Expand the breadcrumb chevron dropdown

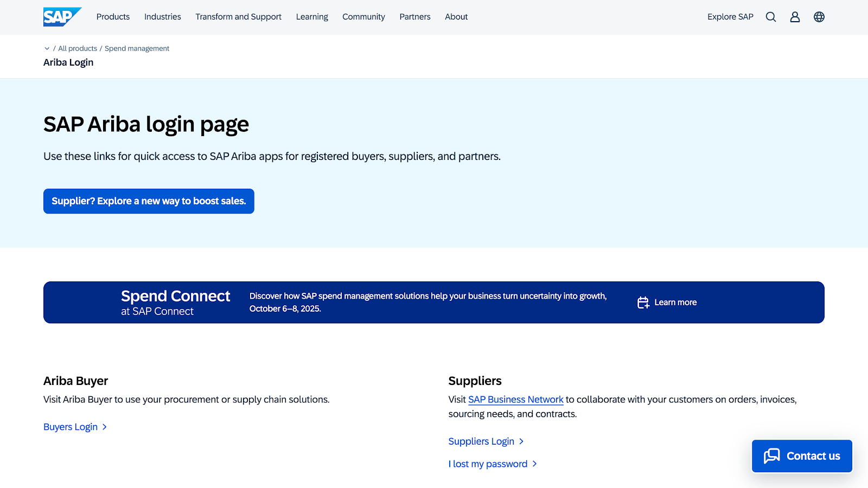point(47,48)
